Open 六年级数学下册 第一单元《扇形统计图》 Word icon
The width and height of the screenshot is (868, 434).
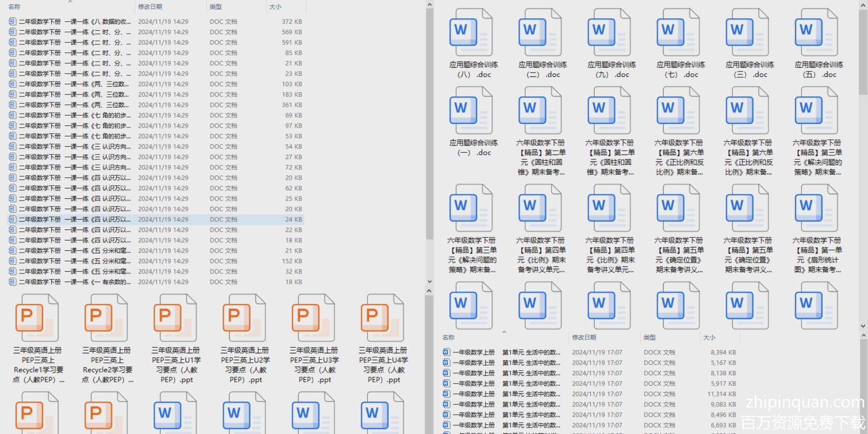click(x=816, y=208)
